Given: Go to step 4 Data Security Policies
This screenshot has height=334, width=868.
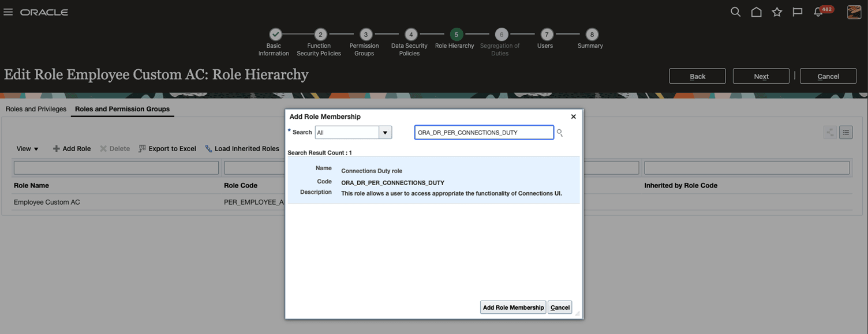Looking at the screenshot, I should tap(410, 35).
